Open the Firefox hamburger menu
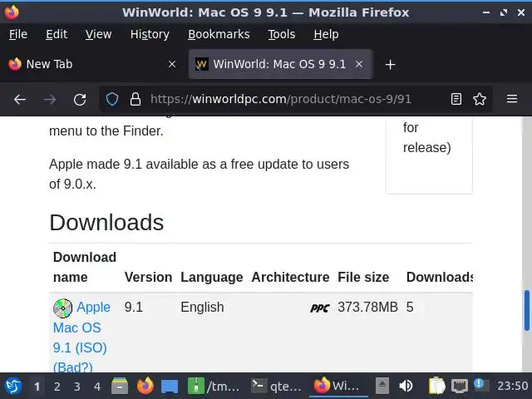532x399 pixels. [x=512, y=99]
